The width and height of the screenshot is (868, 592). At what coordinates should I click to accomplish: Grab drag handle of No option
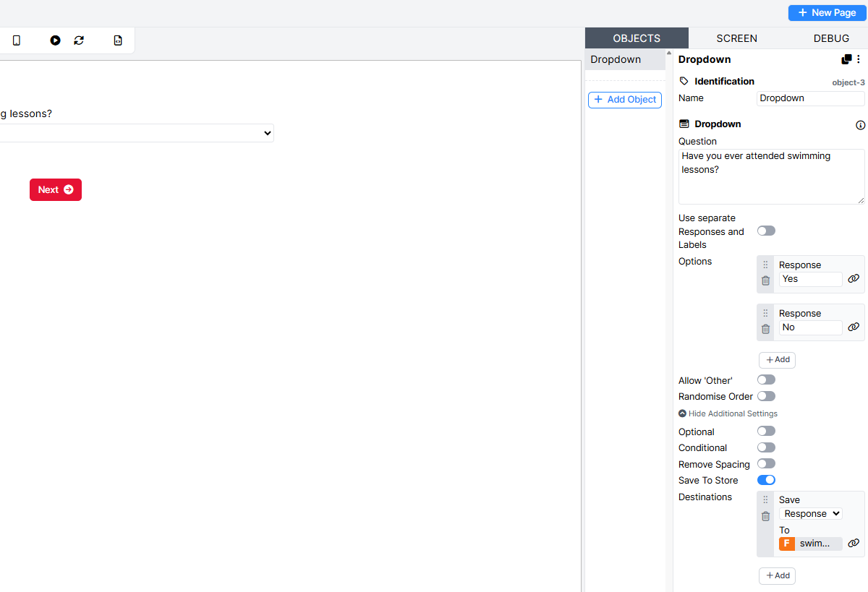(765, 313)
